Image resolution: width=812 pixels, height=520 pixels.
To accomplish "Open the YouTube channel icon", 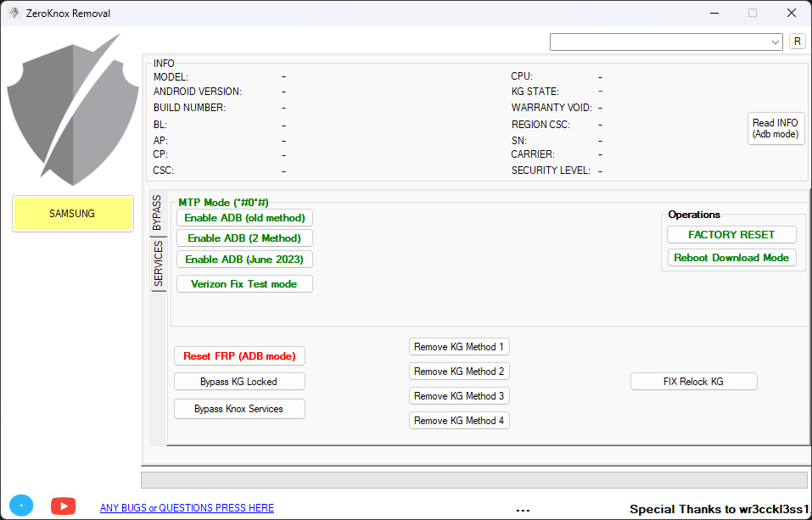I will point(63,506).
